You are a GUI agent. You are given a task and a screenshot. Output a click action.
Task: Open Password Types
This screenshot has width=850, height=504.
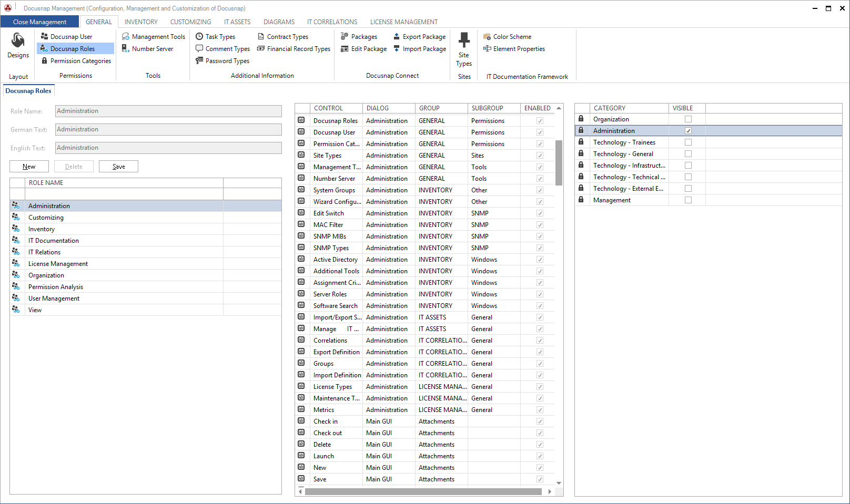click(222, 60)
